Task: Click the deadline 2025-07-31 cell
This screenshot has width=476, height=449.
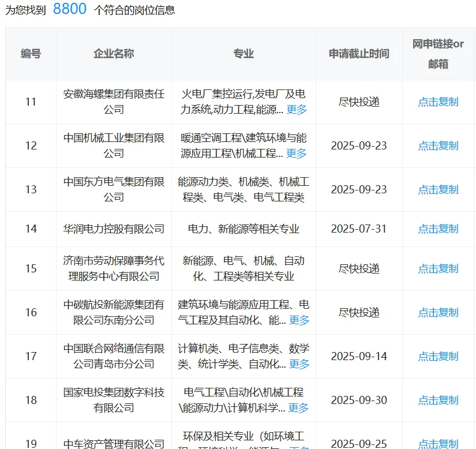Action: [x=359, y=229]
